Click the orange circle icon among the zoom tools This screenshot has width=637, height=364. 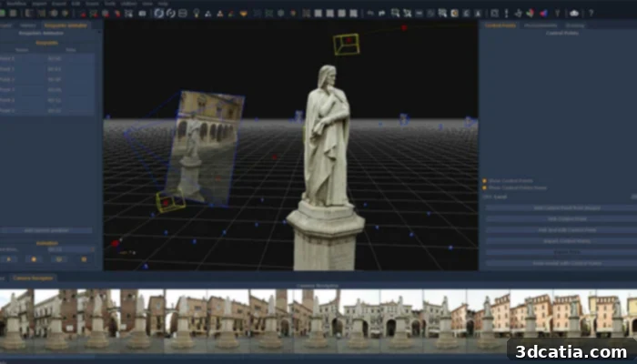(454, 14)
